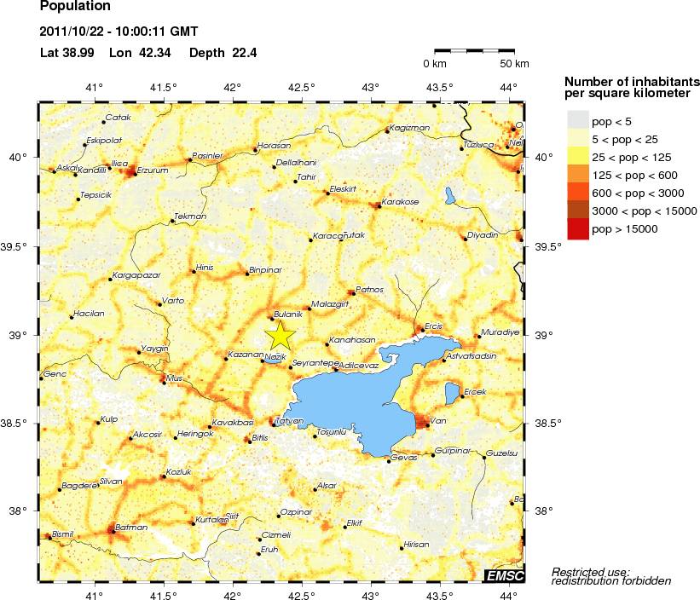Click the 50 km scale bar

[477, 52]
